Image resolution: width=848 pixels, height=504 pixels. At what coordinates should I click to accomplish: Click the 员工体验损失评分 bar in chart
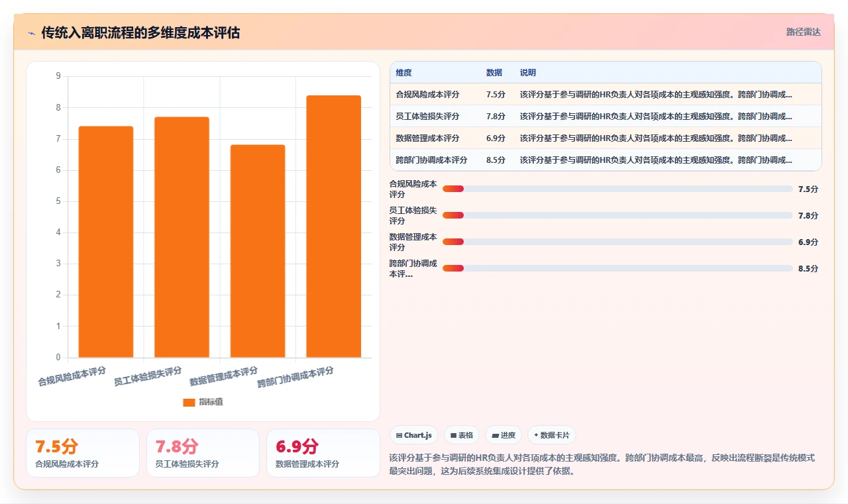pos(182,237)
